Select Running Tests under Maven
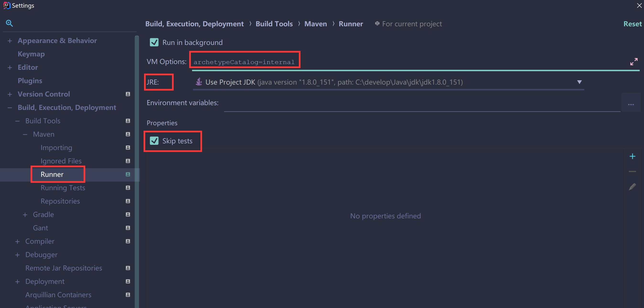 pyautogui.click(x=63, y=188)
